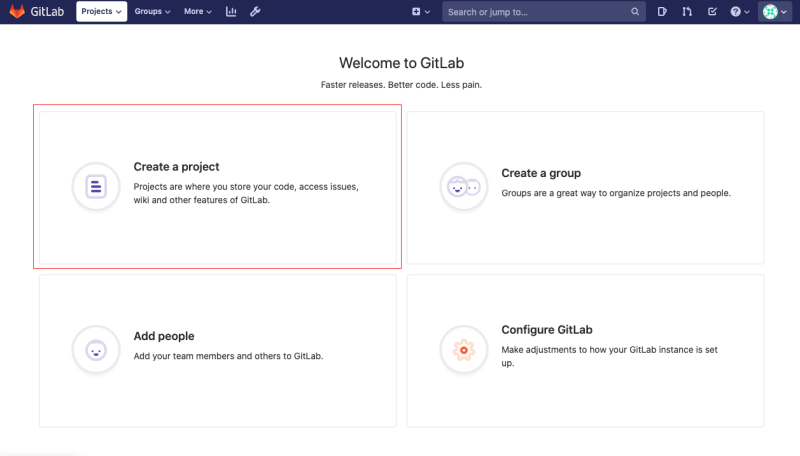Open the activity chart icon

coord(232,12)
